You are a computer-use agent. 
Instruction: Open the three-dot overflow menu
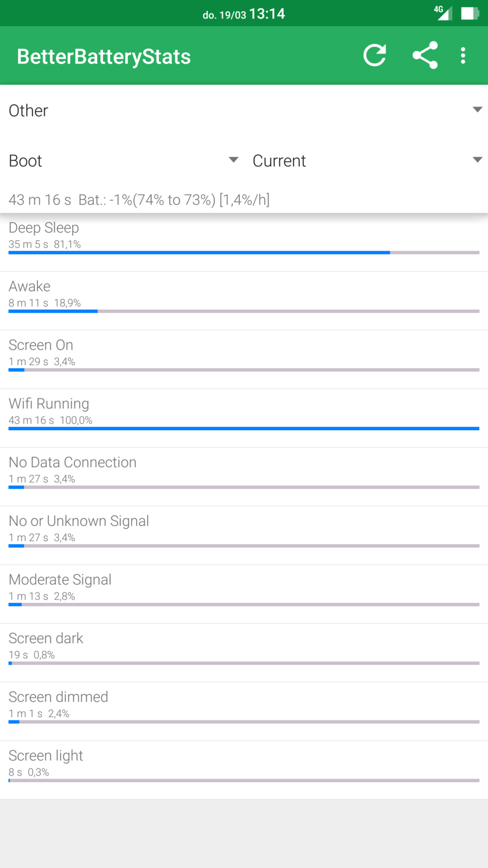pyautogui.click(x=463, y=55)
